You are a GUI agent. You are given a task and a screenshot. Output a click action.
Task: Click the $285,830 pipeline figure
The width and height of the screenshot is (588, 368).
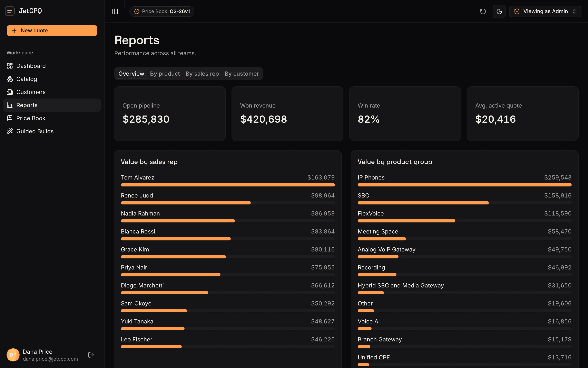pyautogui.click(x=146, y=119)
